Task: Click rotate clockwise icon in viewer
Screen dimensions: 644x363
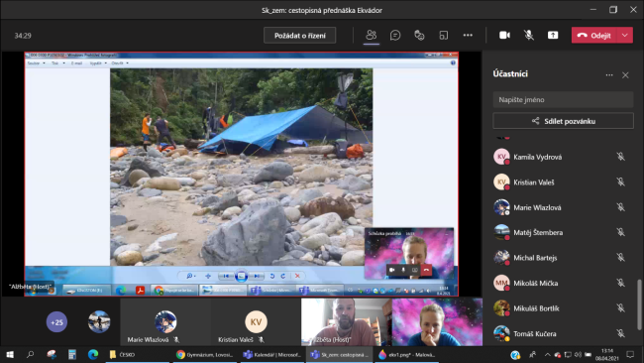Action: tap(283, 276)
